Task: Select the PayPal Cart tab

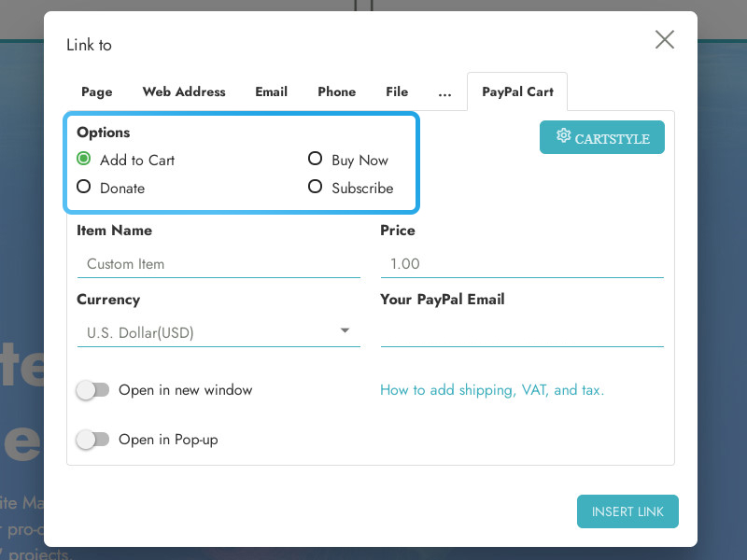Action: pyautogui.click(x=517, y=91)
